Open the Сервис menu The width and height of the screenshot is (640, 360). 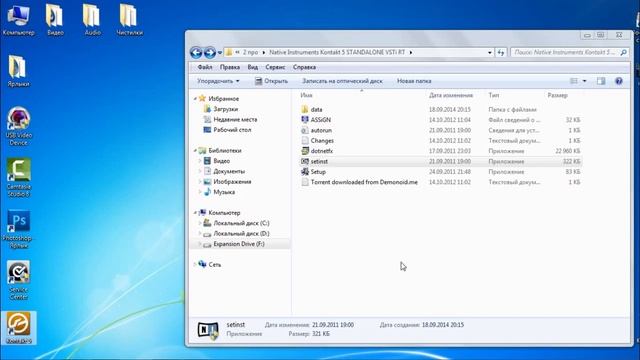tap(275, 67)
